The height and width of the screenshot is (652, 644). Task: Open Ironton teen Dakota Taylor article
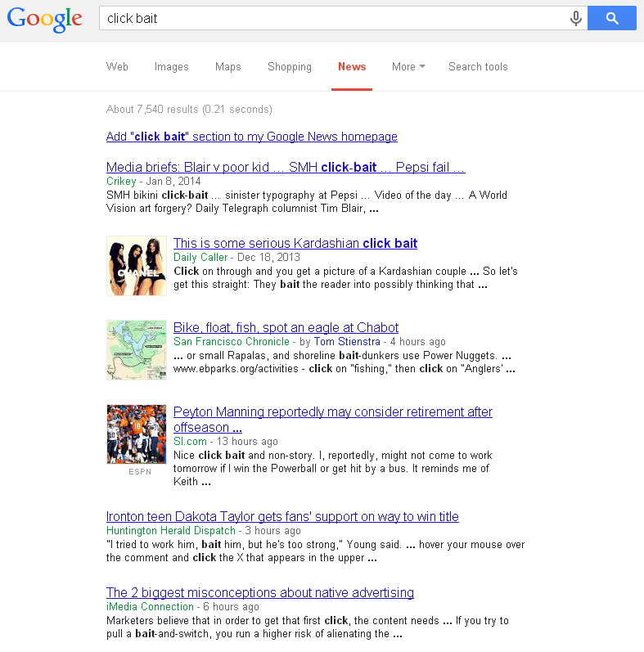pyautogui.click(x=282, y=516)
